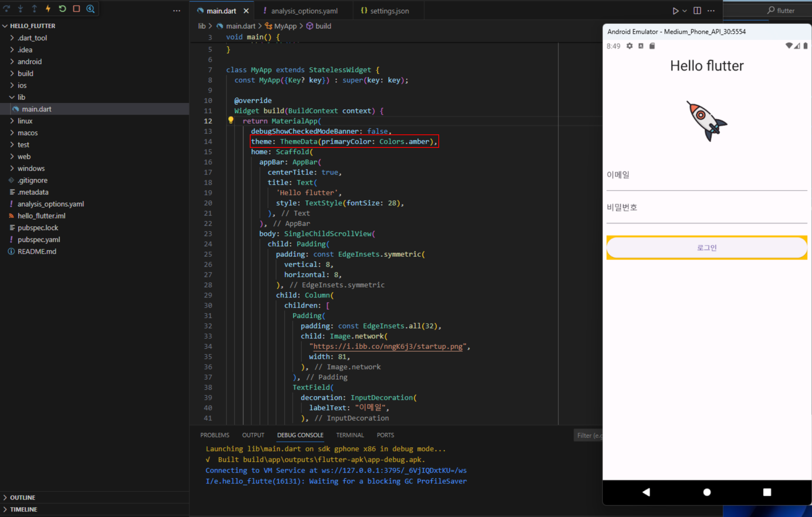Screen dimensions: 812x517
Task: Click the SD card icon in emulator status bar
Action: [x=652, y=46]
